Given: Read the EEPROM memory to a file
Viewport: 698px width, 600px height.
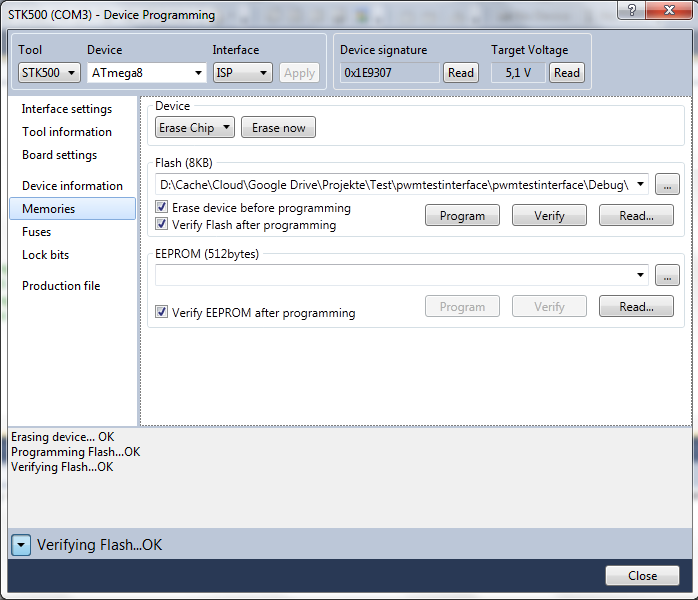Looking at the screenshot, I should click(637, 307).
